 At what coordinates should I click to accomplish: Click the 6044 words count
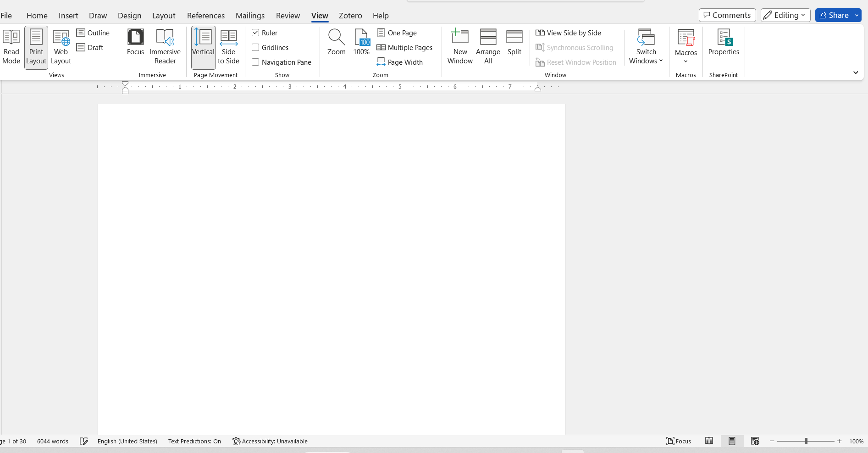53,441
